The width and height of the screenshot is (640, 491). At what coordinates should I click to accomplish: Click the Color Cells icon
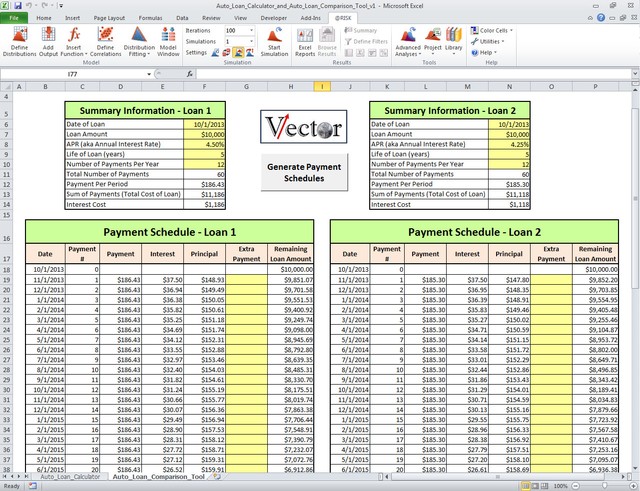pyautogui.click(x=474, y=30)
